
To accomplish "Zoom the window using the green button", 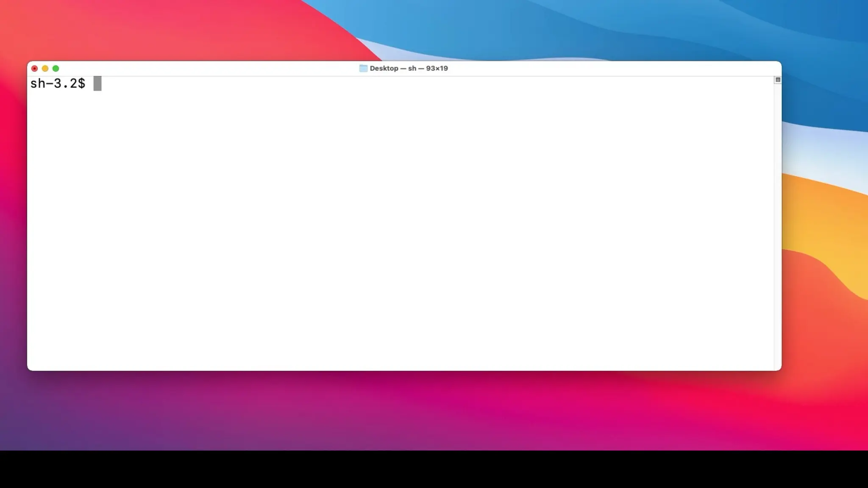I will (56, 68).
